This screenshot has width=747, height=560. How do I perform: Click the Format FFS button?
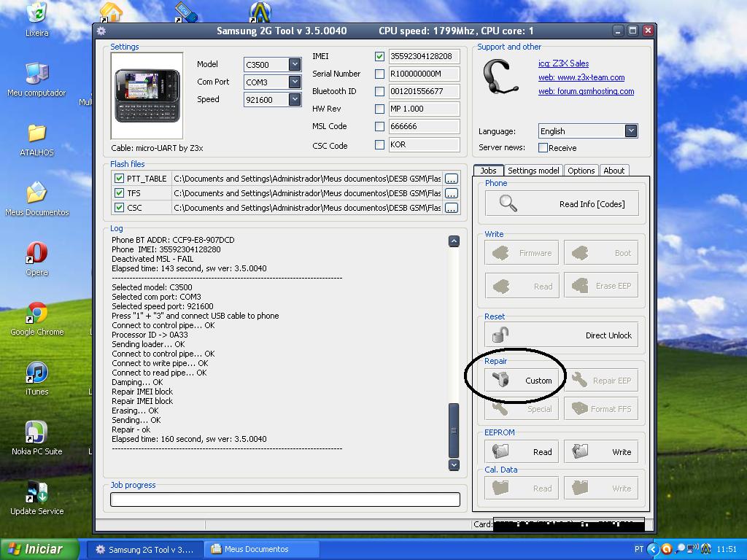[601, 408]
